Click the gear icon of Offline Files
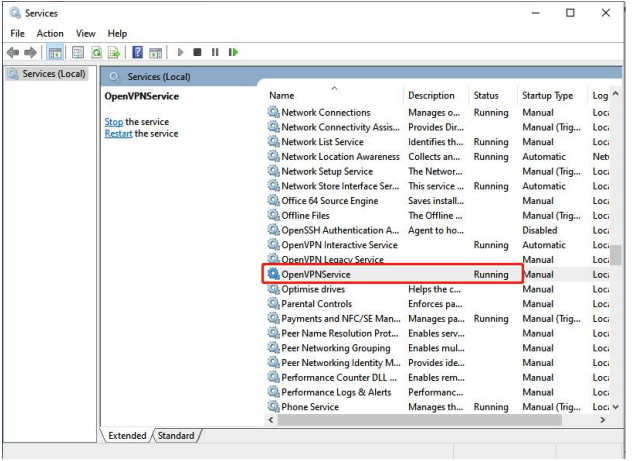 pyautogui.click(x=273, y=215)
